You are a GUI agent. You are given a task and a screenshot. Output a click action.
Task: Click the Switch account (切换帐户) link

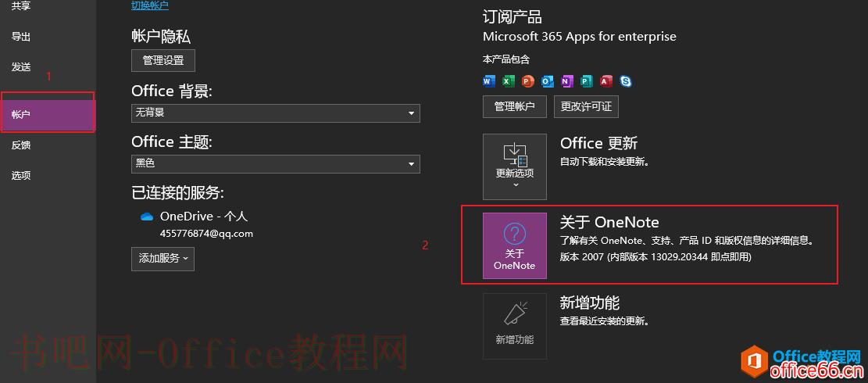point(150,5)
